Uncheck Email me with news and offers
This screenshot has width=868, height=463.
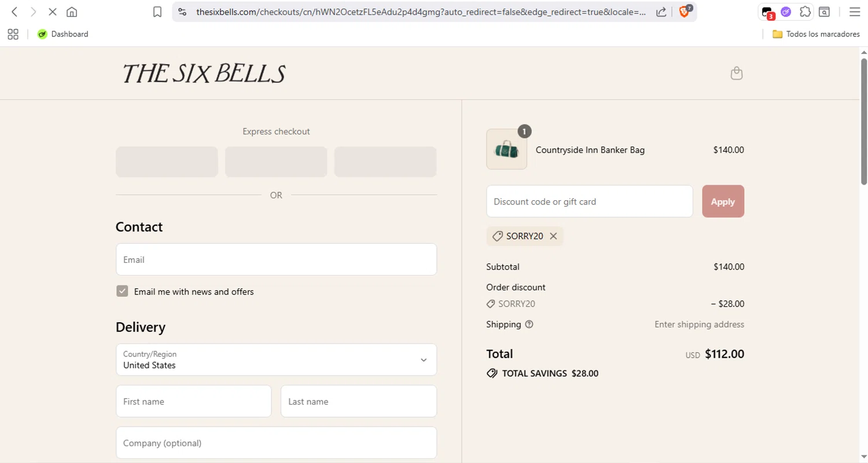(122, 291)
